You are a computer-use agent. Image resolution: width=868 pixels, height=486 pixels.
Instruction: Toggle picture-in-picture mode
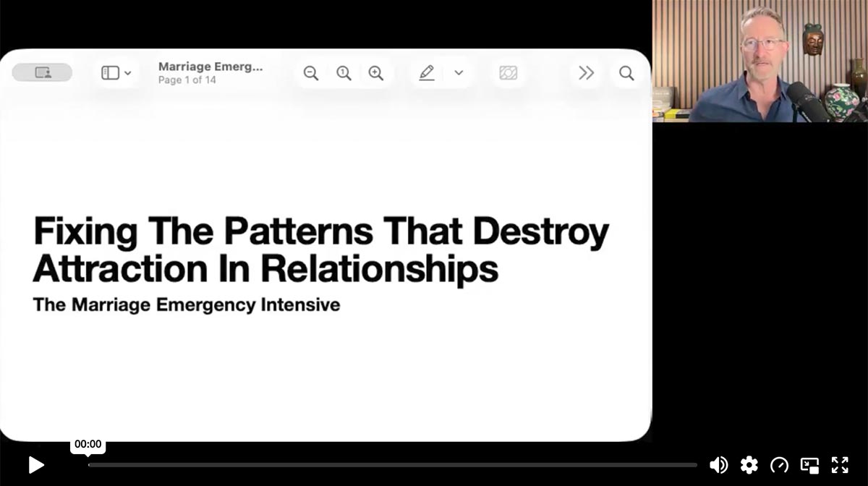pos(809,465)
